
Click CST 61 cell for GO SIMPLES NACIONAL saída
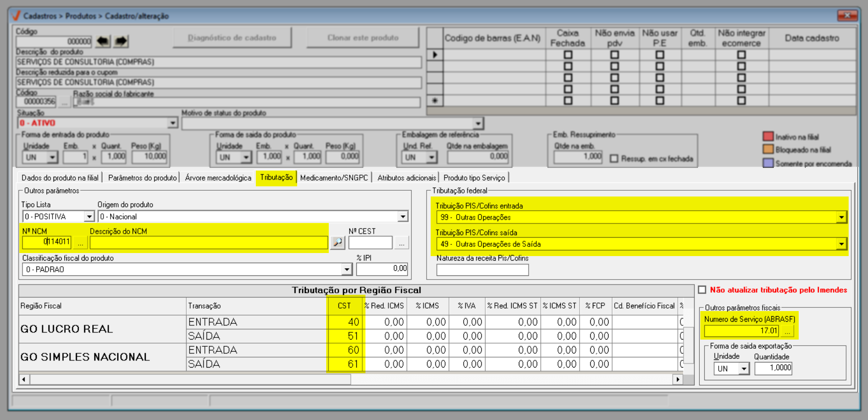pyautogui.click(x=345, y=364)
